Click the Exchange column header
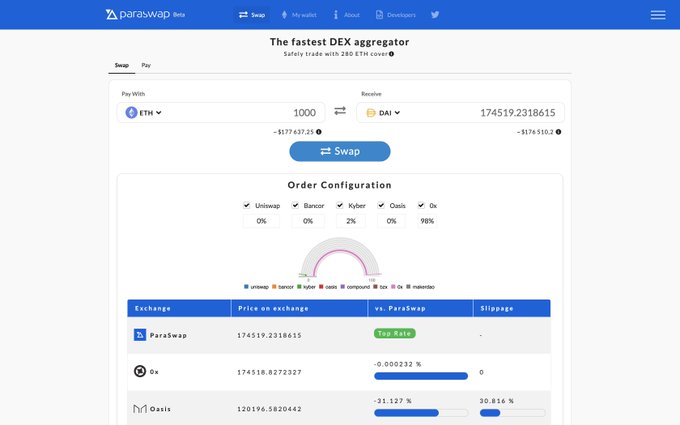 179,308
